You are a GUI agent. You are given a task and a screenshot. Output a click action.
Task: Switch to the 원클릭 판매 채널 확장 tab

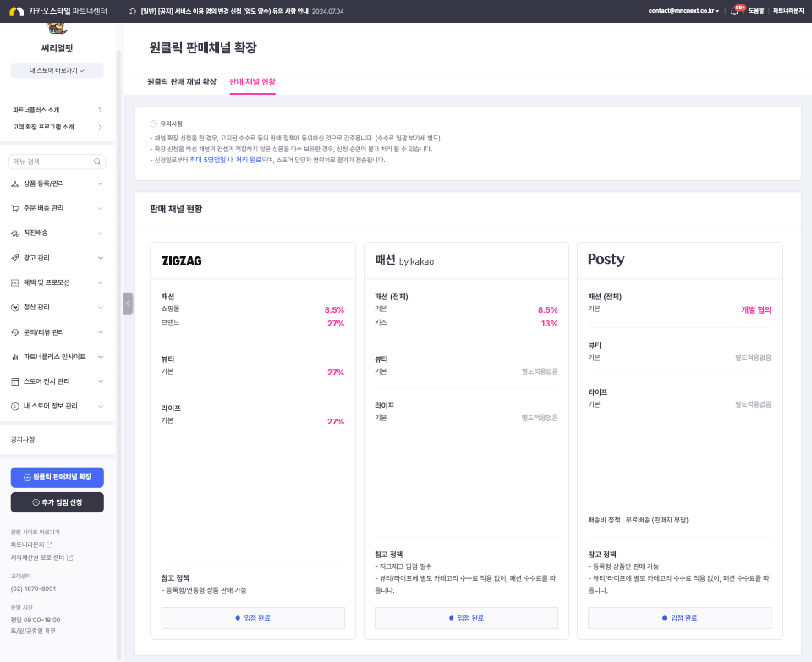coord(182,82)
